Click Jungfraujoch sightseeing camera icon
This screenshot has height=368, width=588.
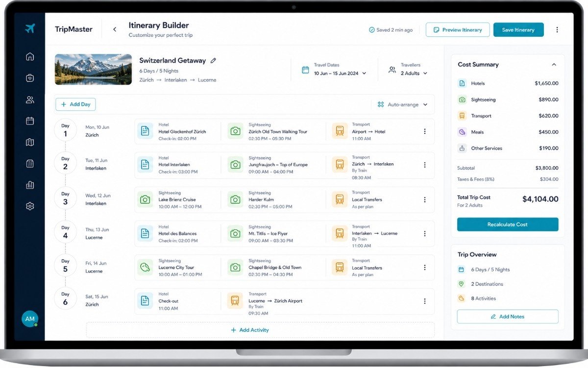click(235, 165)
